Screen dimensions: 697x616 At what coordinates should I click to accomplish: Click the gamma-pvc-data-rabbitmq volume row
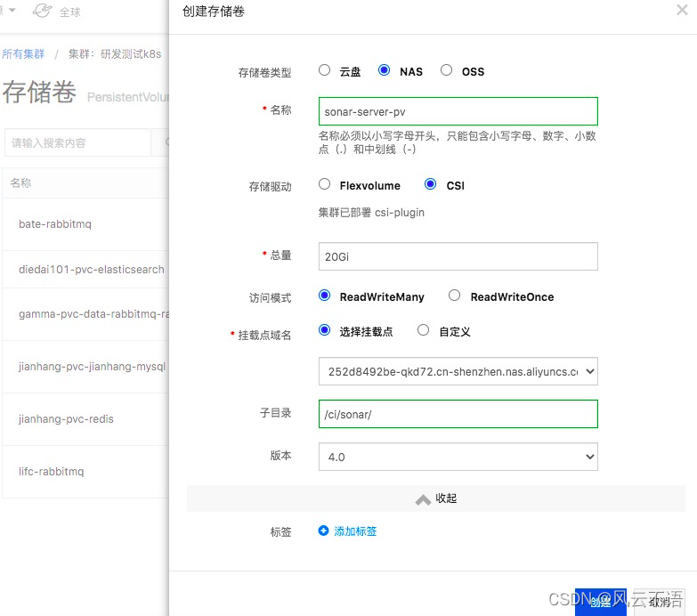(85, 314)
